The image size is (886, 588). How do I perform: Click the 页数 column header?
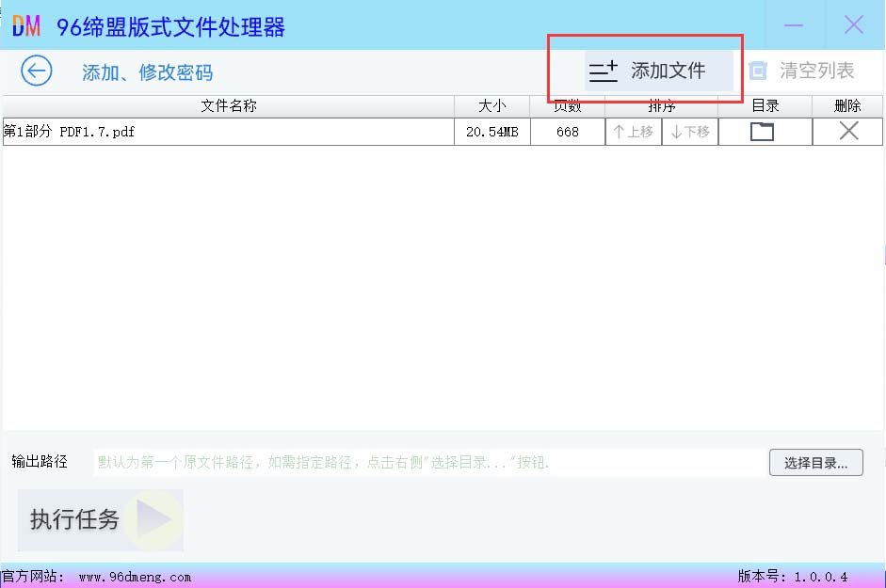[x=567, y=106]
